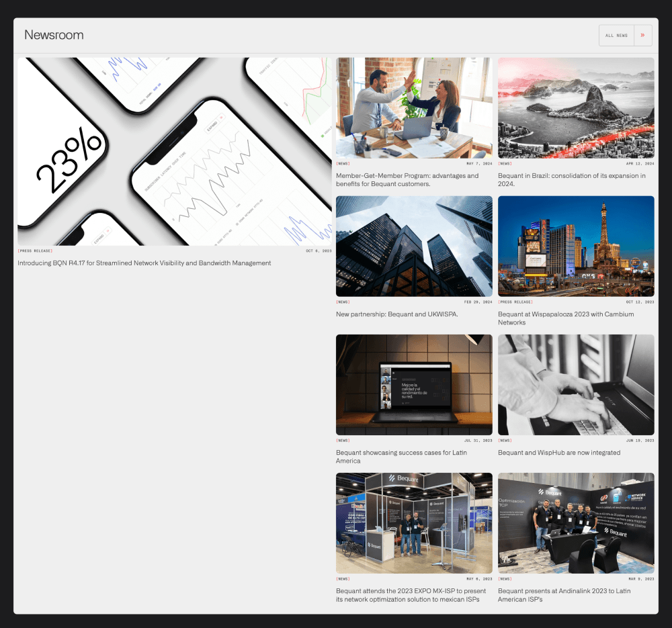
Task: Open Member-Get-Member Program article link
Action: click(407, 180)
